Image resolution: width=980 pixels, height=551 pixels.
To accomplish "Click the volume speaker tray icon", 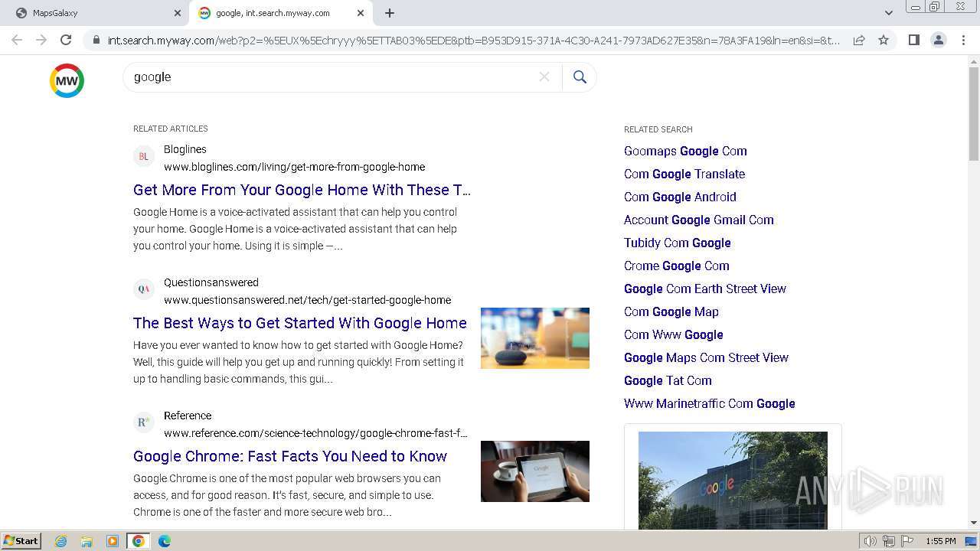I will click(870, 541).
